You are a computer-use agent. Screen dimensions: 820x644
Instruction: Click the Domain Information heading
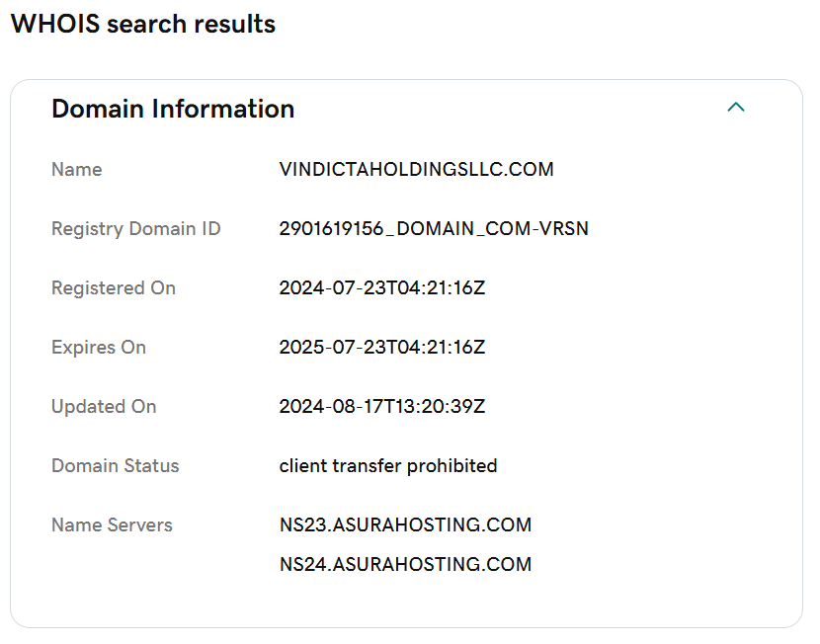[173, 109]
